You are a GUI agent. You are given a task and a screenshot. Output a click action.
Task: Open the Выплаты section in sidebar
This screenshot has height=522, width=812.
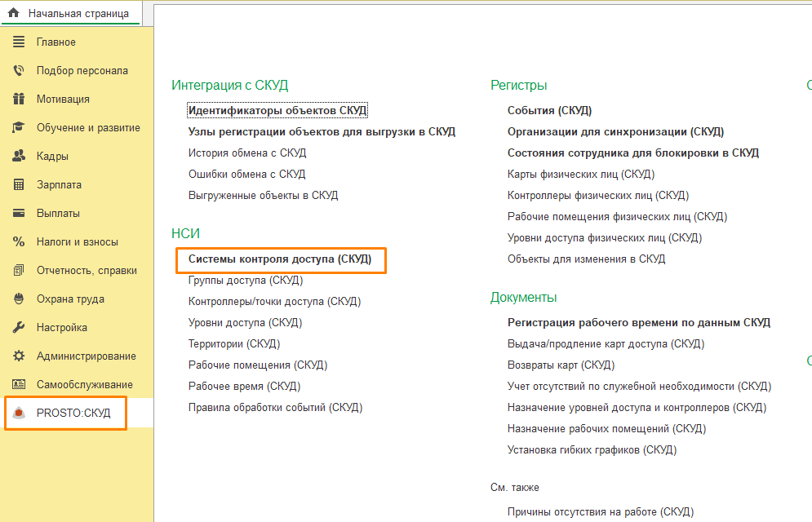58,213
